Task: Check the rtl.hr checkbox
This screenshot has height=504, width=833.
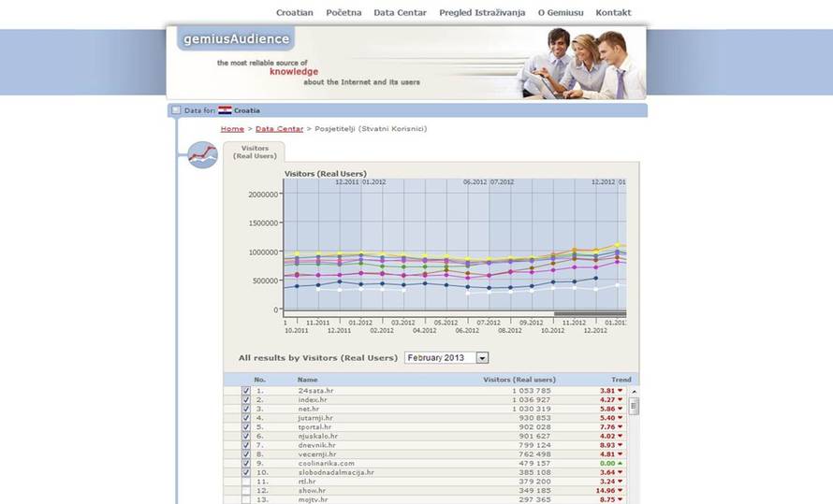Action: click(246, 482)
